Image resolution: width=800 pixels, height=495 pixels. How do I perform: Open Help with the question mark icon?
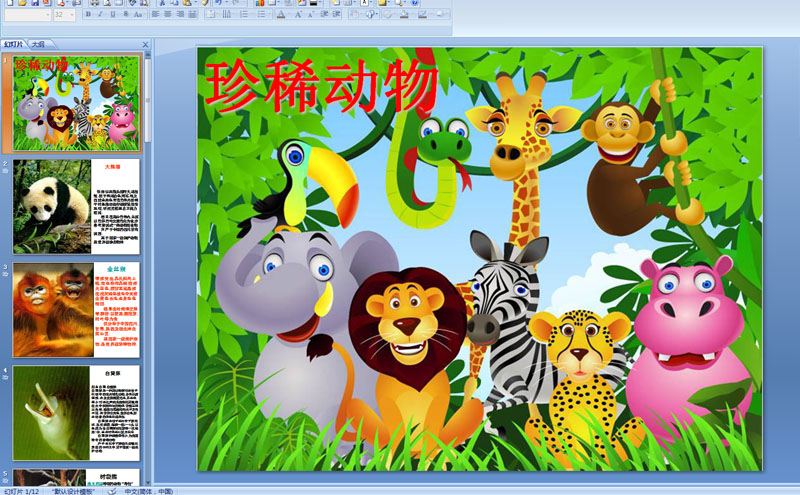pyautogui.click(x=415, y=3)
